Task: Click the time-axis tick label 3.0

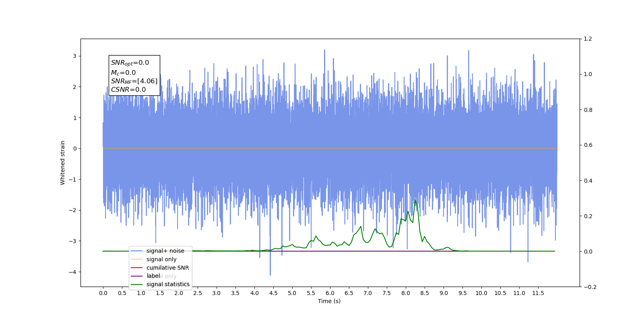Action: coord(217,293)
